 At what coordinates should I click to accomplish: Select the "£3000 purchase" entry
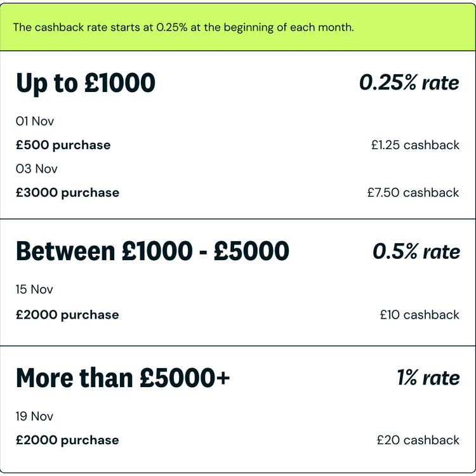(x=67, y=192)
